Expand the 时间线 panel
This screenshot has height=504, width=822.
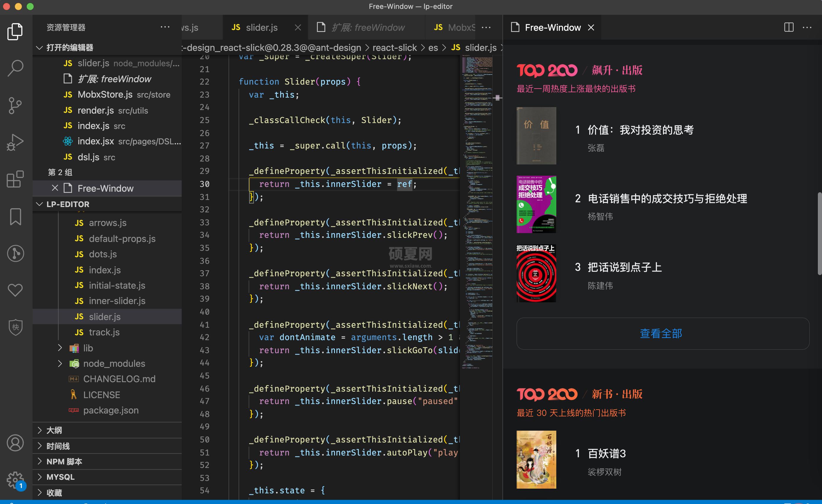(x=107, y=446)
